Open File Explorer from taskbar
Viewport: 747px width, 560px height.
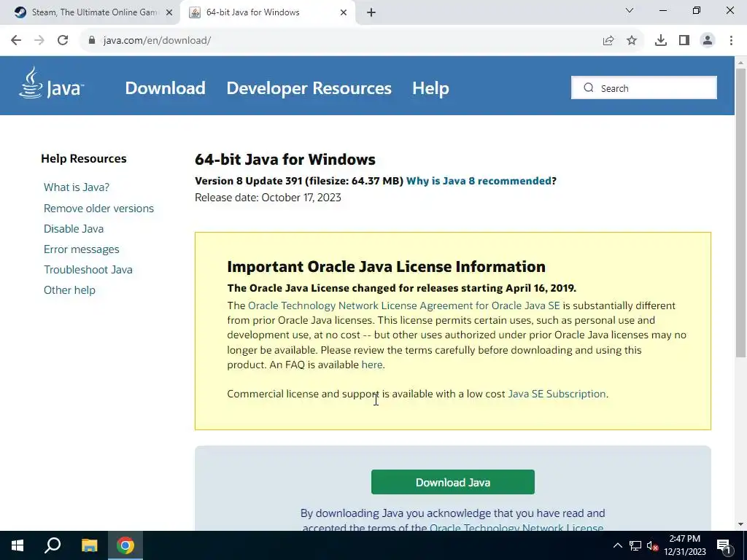tap(89, 545)
